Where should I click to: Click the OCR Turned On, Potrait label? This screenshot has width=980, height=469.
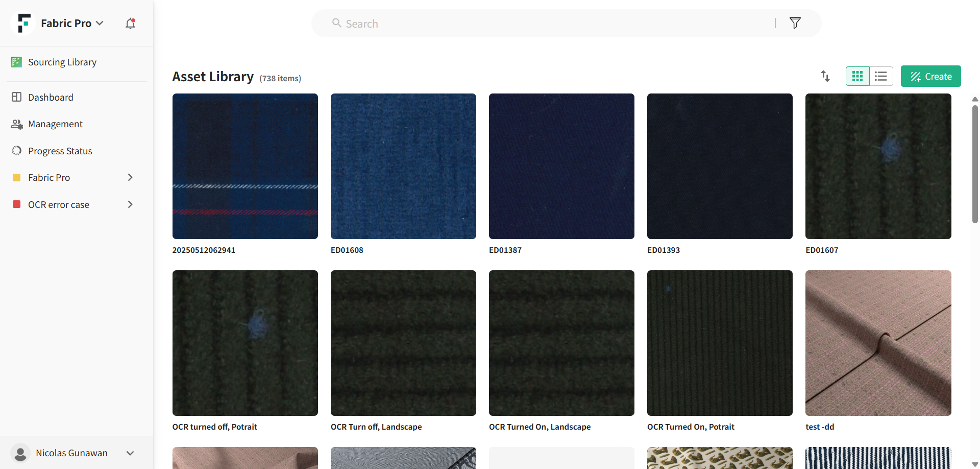[691, 427]
